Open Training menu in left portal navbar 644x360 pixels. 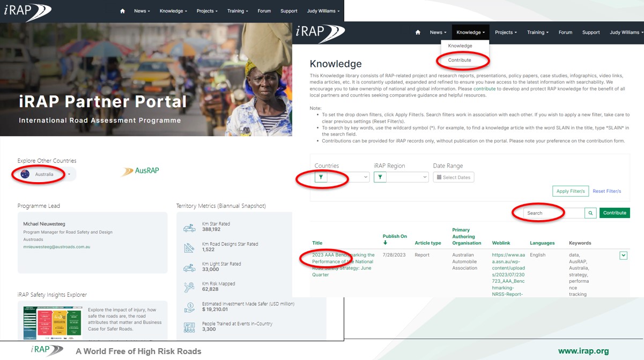pyautogui.click(x=238, y=11)
